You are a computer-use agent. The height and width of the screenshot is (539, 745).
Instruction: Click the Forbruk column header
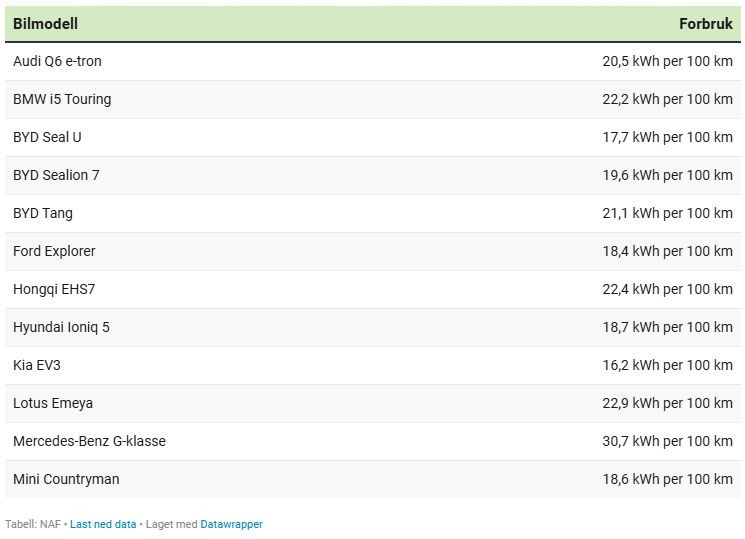point(705,23)
